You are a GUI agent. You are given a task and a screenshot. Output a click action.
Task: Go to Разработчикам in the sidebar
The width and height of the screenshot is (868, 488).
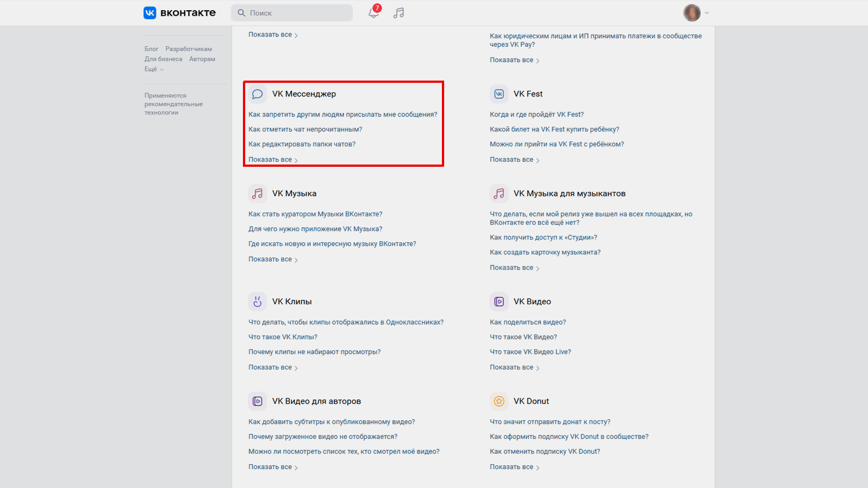pos(189,49)
